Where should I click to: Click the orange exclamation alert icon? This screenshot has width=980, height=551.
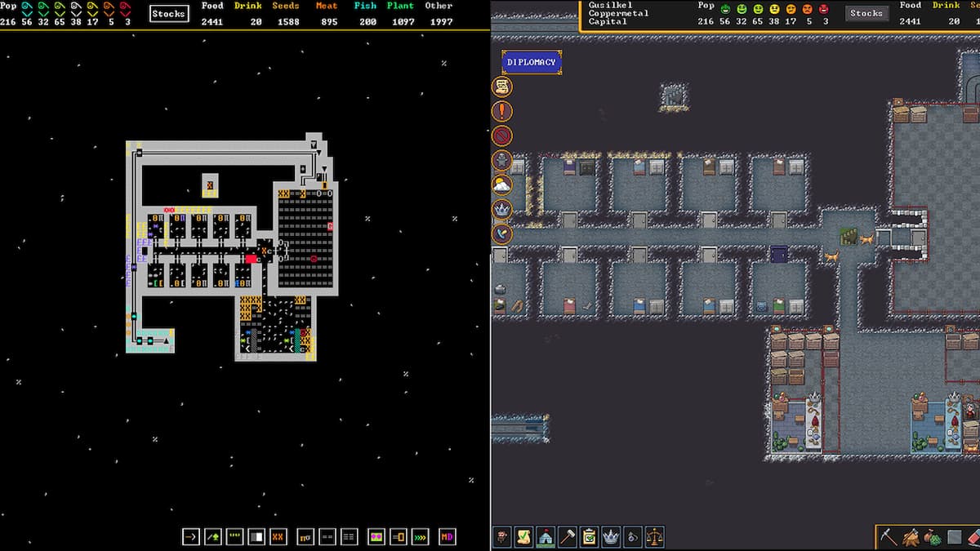[x=501, y=112]
